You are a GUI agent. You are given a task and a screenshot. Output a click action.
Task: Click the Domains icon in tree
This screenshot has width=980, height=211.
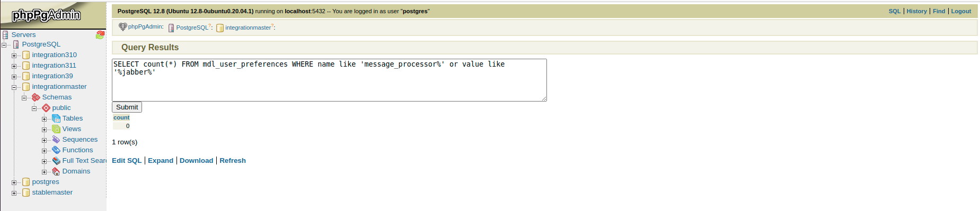coord(56,171)
